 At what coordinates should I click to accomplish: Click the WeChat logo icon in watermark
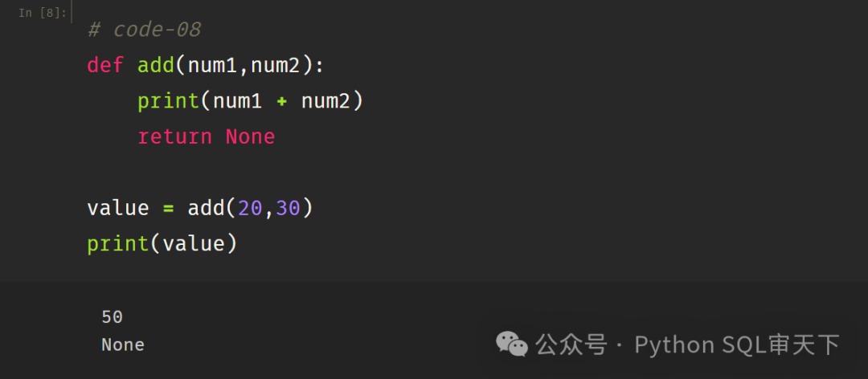pyautogui.click(x=511, y=344)
